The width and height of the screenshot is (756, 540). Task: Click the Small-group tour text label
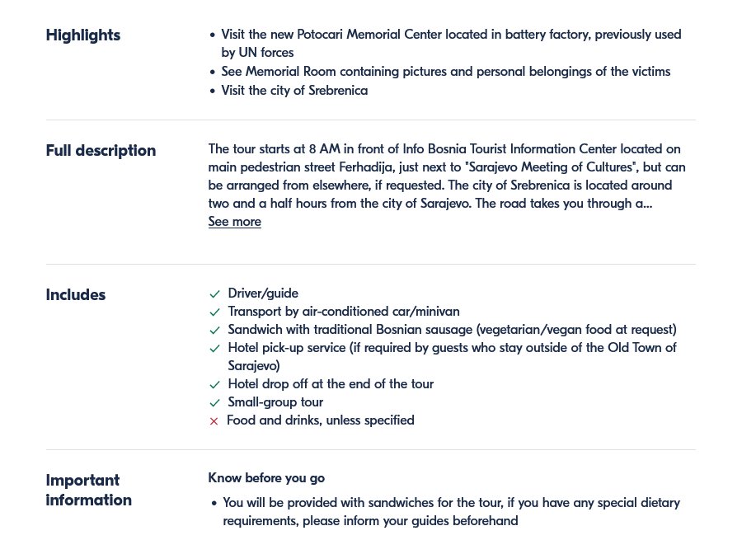(x=275, y=402)
